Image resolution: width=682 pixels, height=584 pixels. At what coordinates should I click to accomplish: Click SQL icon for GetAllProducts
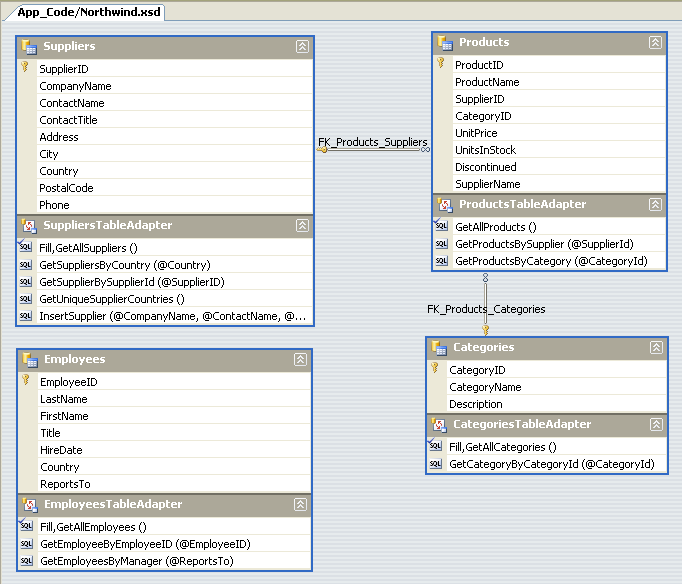441,225
